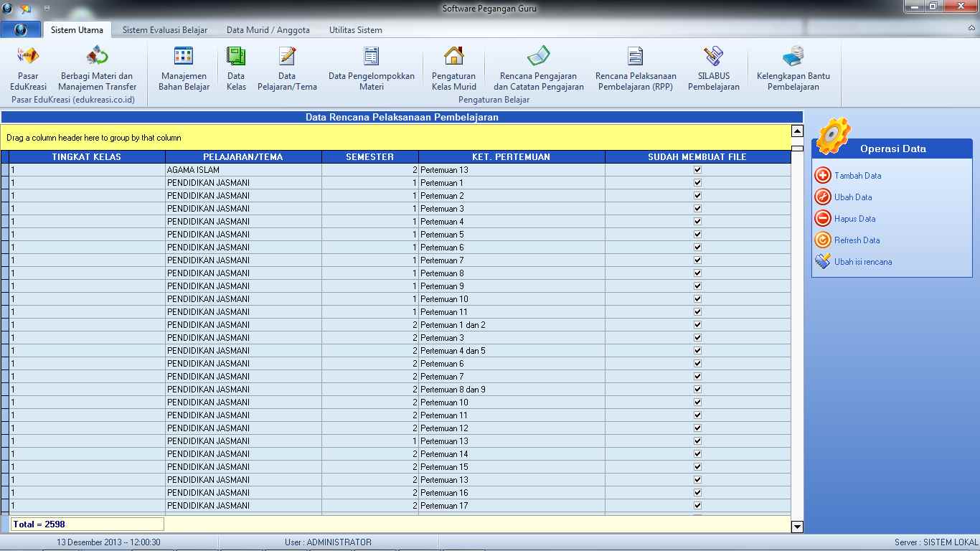Screen dimensions: 980x551
Task: Open Manajemen Bahan Belajar
Action: point(184,68)
